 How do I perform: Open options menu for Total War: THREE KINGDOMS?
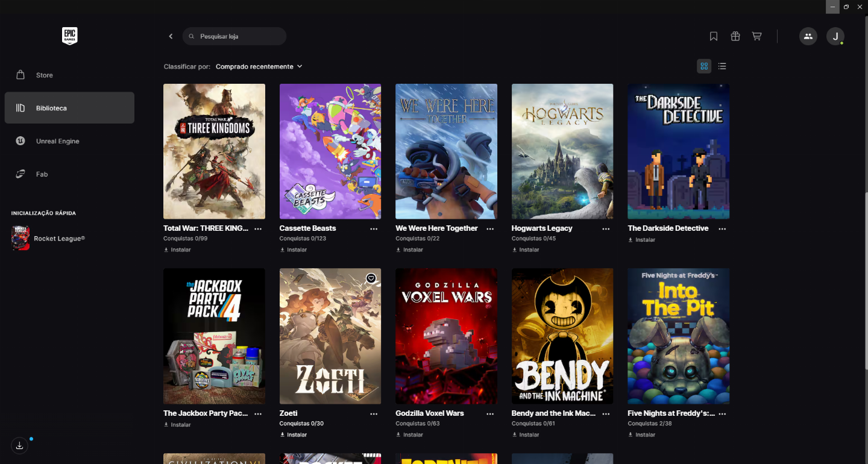[258, 229]
